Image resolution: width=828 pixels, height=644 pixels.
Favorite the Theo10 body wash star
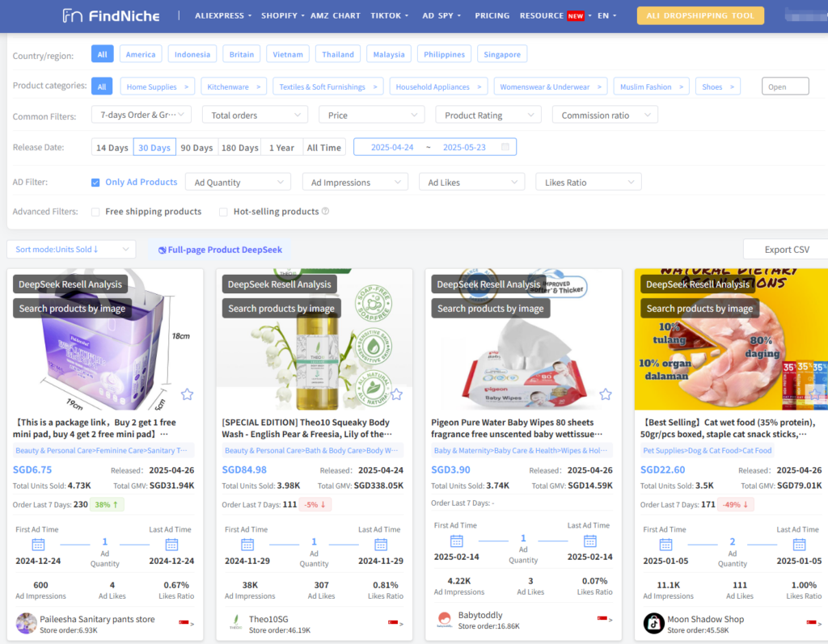[x=396, y=394]
